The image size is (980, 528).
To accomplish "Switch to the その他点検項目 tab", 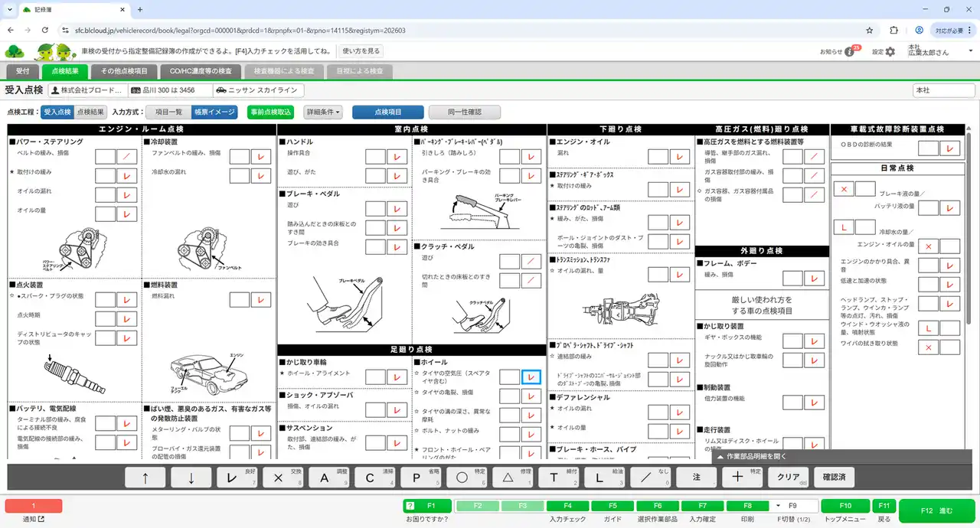I will tap(124, 71).
